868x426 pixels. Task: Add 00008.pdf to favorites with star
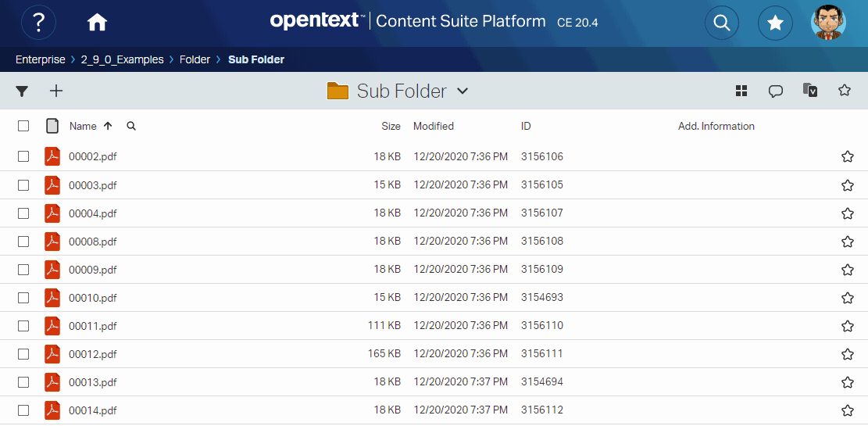(847, 242)
